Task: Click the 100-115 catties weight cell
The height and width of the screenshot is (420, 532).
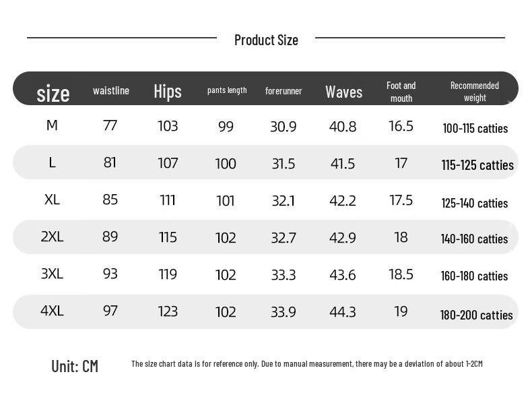Action: pos(475,128)
